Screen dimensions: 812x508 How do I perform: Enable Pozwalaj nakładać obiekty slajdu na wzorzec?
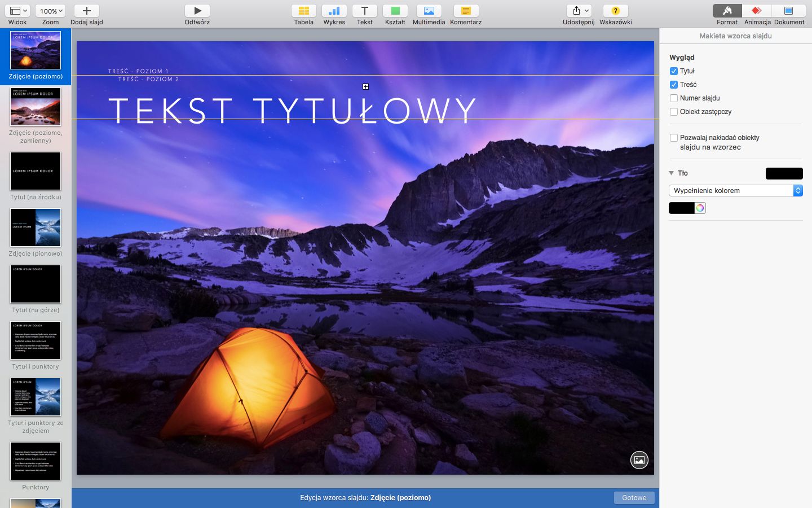(674, 138)
